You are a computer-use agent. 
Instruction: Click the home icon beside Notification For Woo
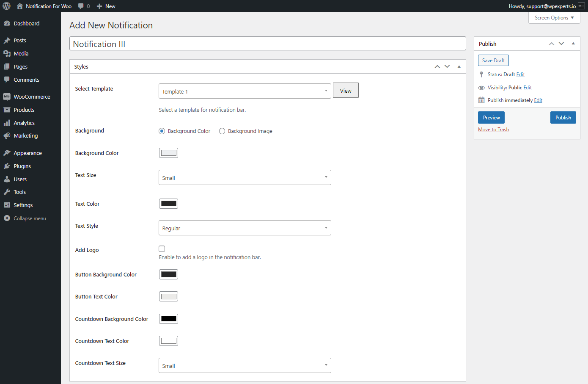click(x=19, y=6)
